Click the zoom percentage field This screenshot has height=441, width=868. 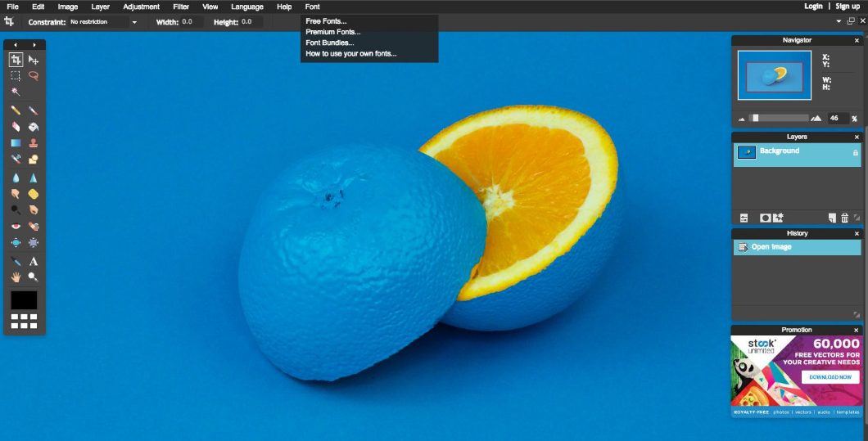[838, 118]
